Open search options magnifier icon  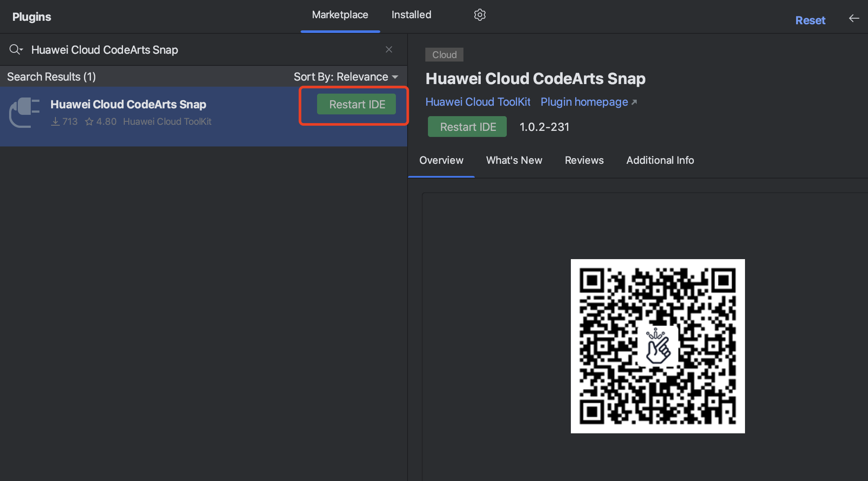click(16, 49)
